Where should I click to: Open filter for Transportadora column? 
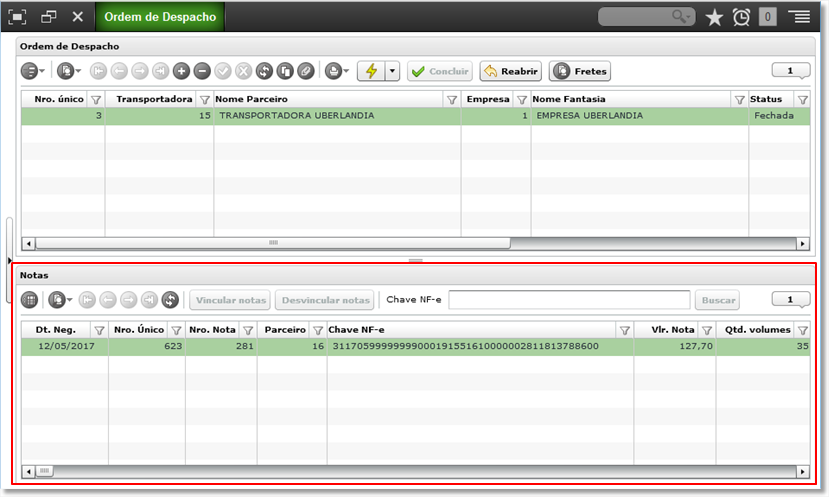205,99
